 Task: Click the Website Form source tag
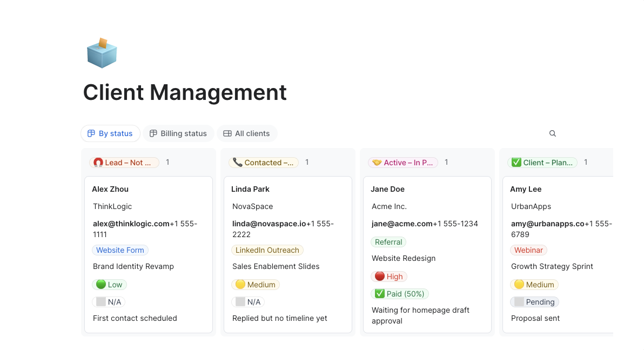pos(120,250)
